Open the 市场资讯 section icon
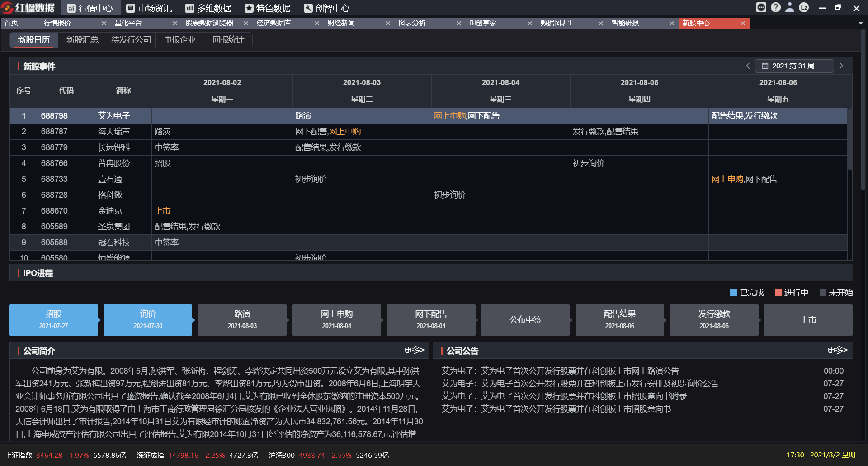 click(132, 8)
